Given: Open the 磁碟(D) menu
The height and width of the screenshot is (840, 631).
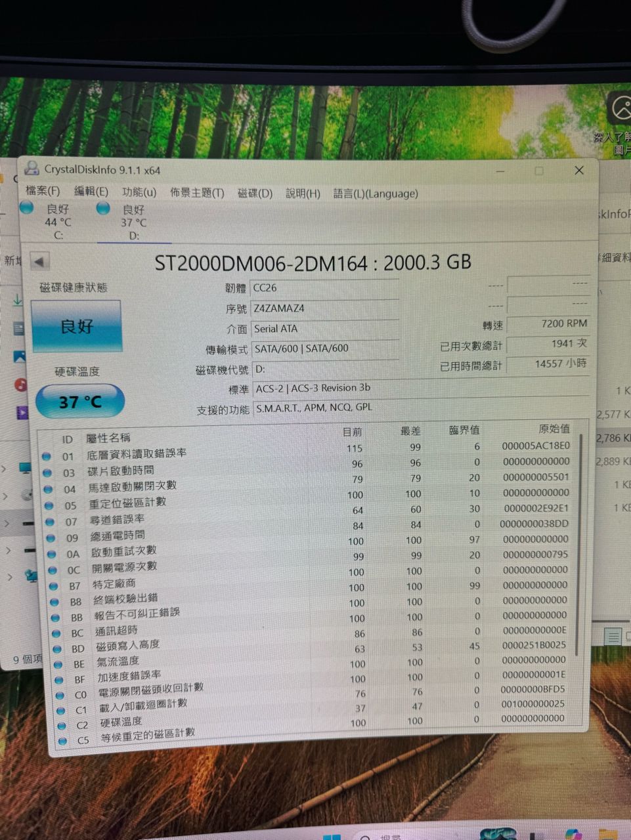Looking at the screenshot, I should coord(255,194).
